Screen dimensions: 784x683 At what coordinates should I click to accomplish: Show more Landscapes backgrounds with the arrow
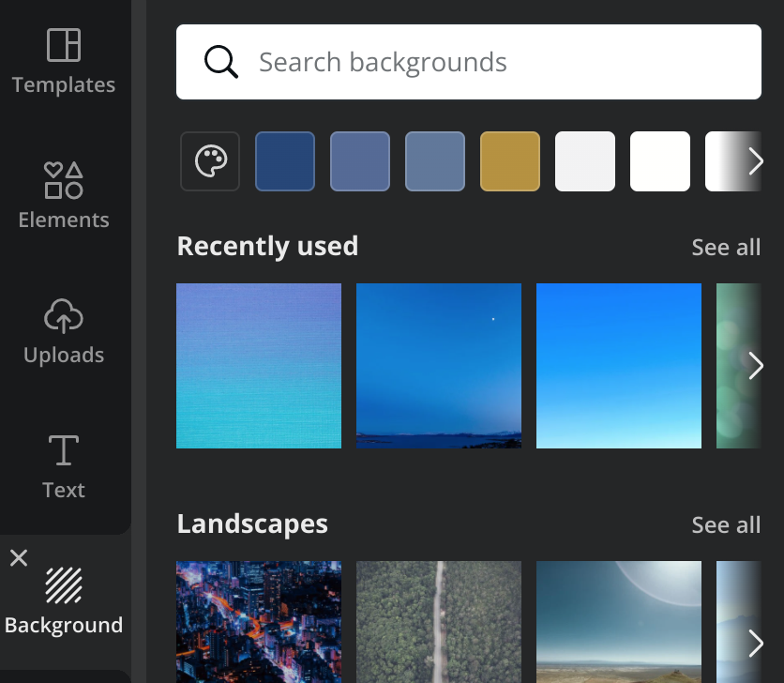(756, 644)
